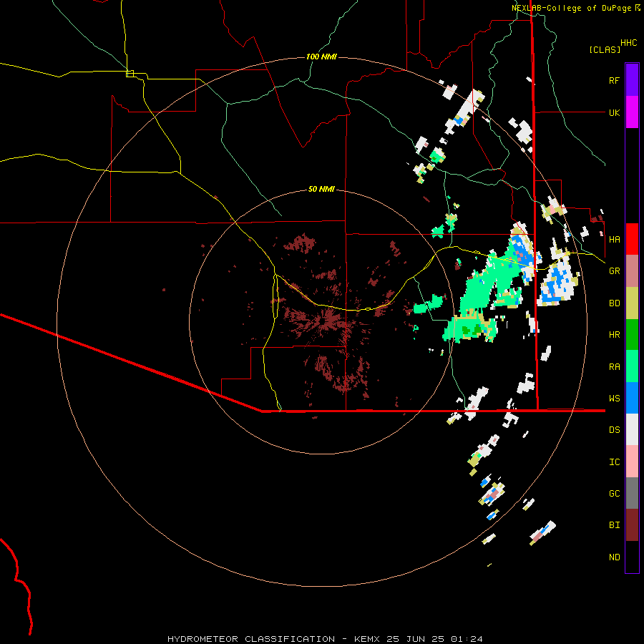Image resolution: width=644 pixels, height=644 pixels.
Task: Click the "50 NMI" range ring label
Action: [x=321, y=189]
